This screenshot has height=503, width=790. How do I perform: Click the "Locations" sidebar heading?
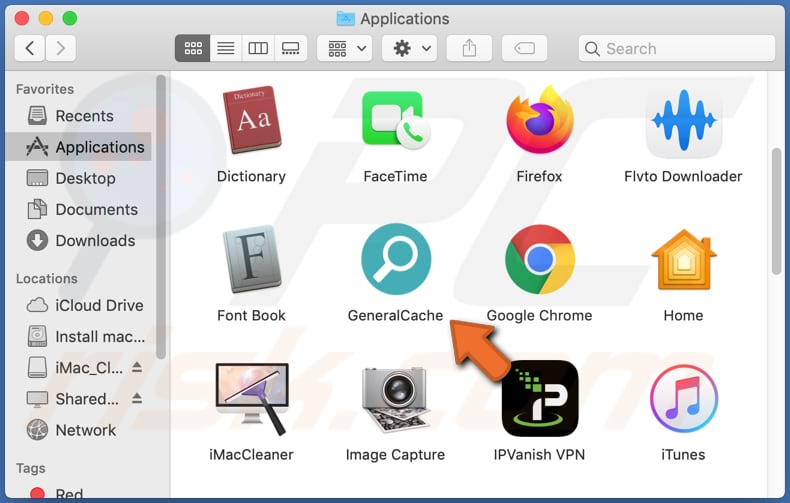coord(47,279)
